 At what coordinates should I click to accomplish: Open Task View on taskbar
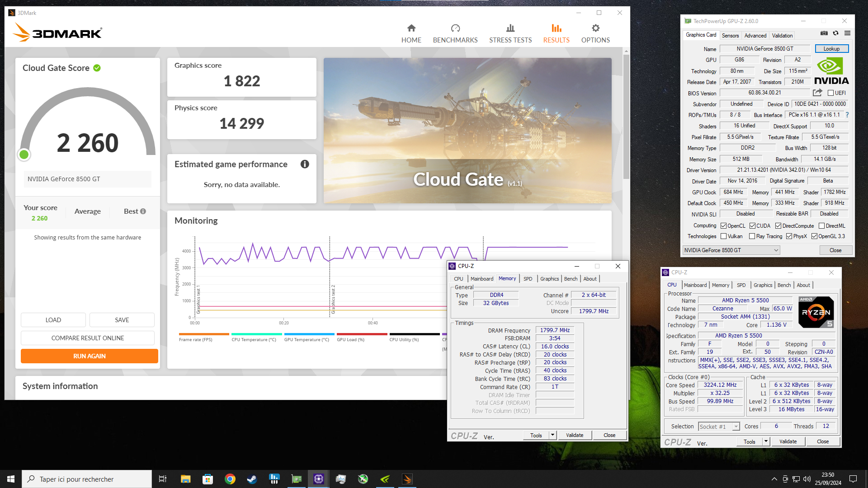(x=163, y=479)
